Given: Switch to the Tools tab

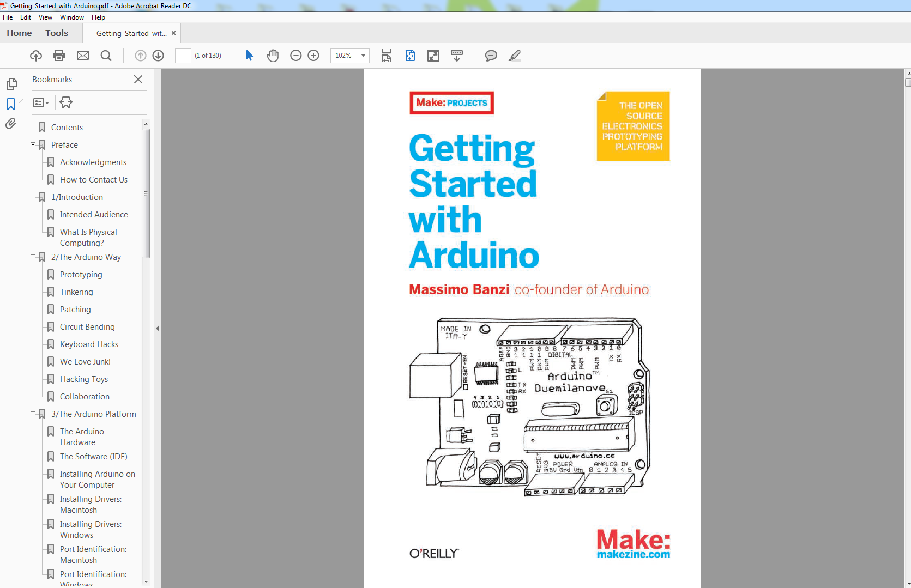Looking at the screenshot, I should (x=57, y=33).
